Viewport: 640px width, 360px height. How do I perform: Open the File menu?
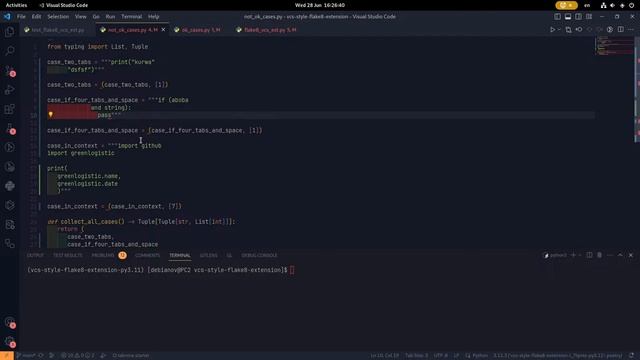coord(21,17)
